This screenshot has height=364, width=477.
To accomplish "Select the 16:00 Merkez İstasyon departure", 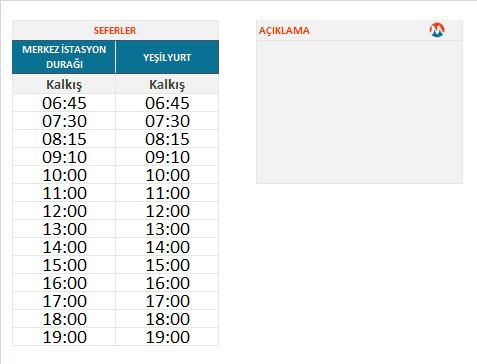I will pyautogui.click(x=64, y=283).
